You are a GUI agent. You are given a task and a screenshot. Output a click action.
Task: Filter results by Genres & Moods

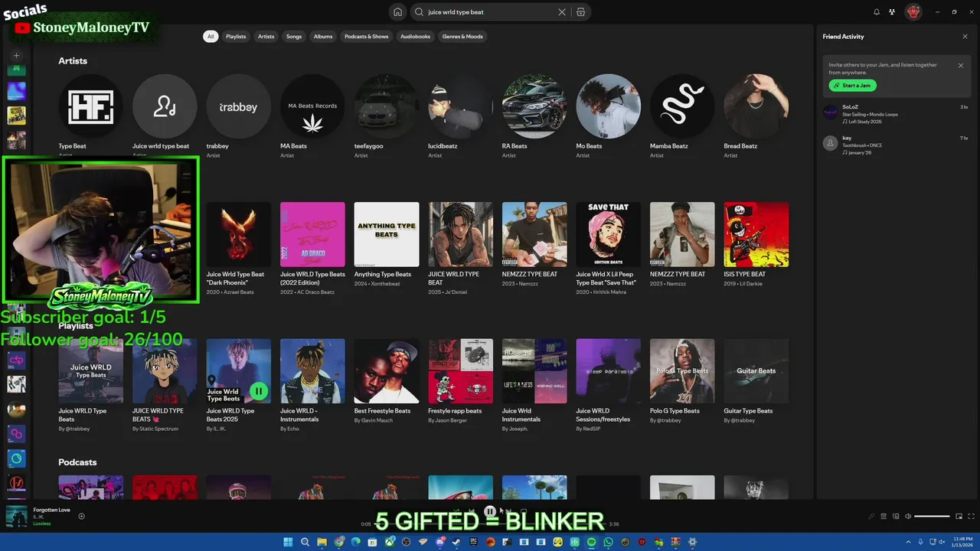[x=462, y=36]
